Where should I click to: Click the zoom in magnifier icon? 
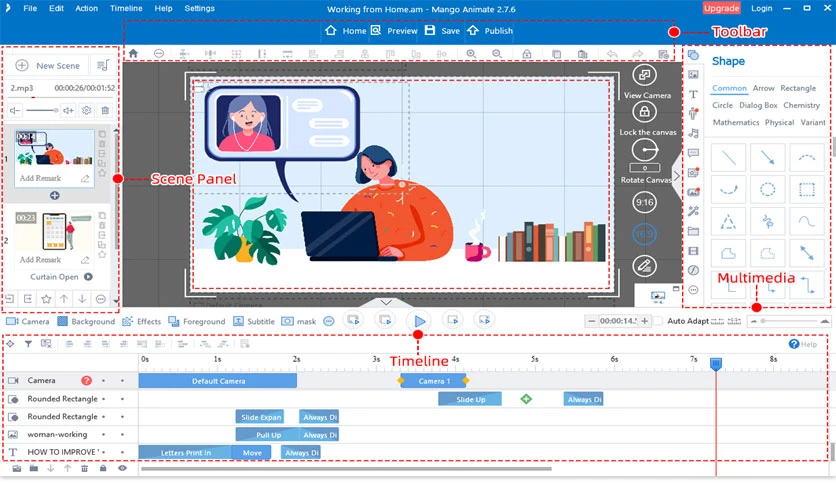pos(471,54)
